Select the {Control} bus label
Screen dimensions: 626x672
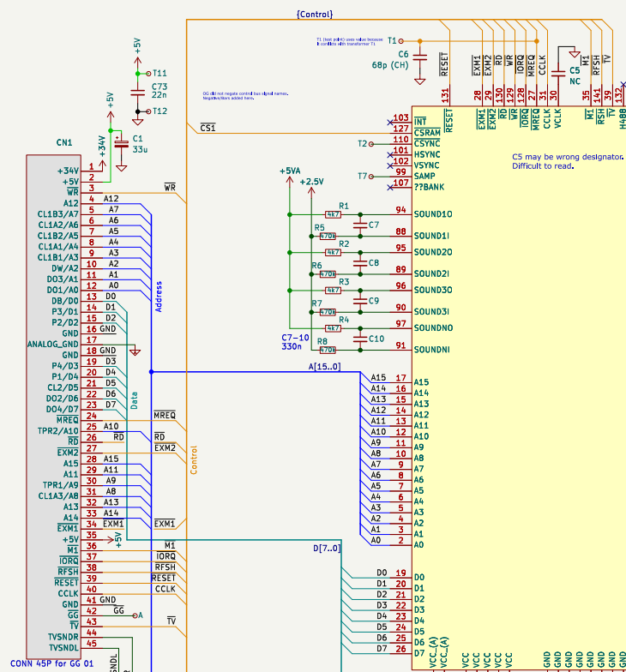click(314, 14)
